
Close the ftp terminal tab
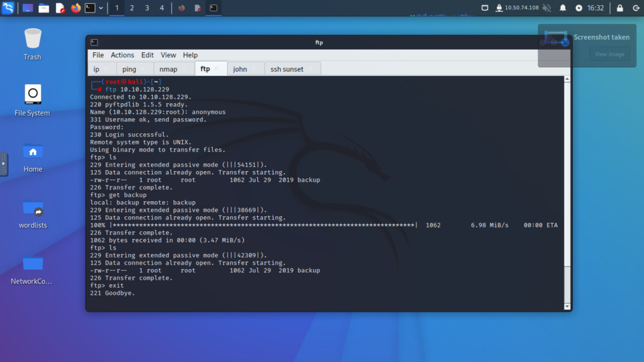(x=216, y=69)
